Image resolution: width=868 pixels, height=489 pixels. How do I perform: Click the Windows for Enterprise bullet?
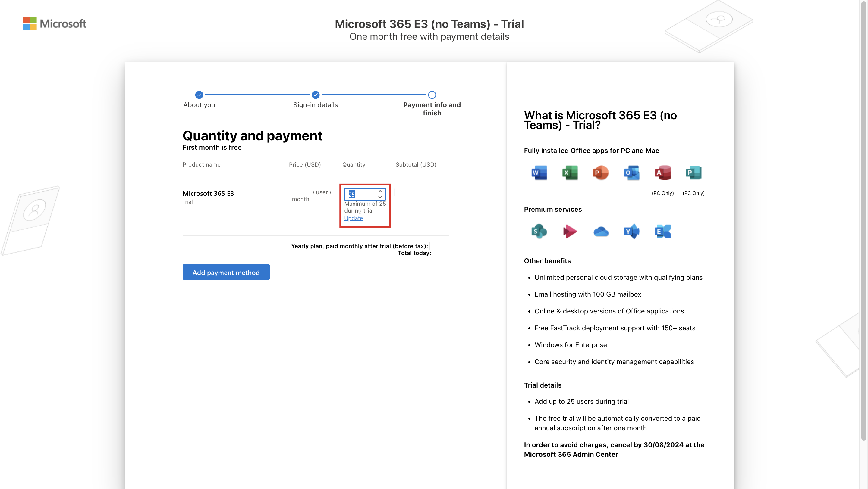571,345
